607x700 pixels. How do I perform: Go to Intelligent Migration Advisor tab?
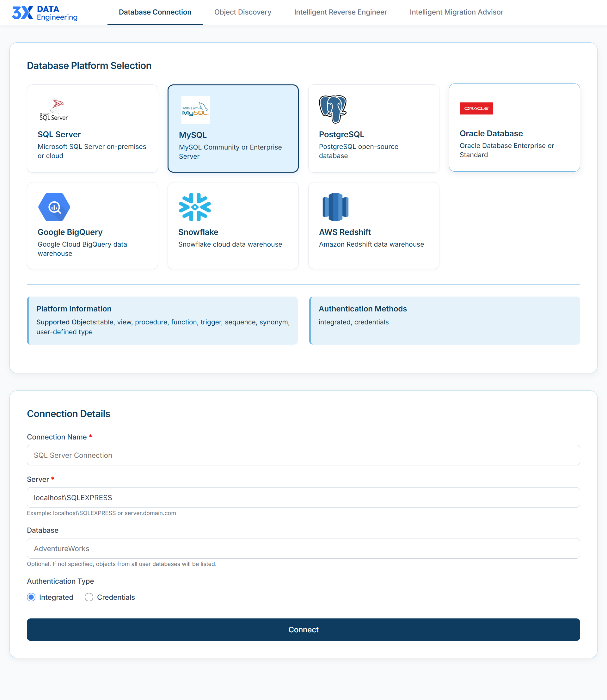456,12
